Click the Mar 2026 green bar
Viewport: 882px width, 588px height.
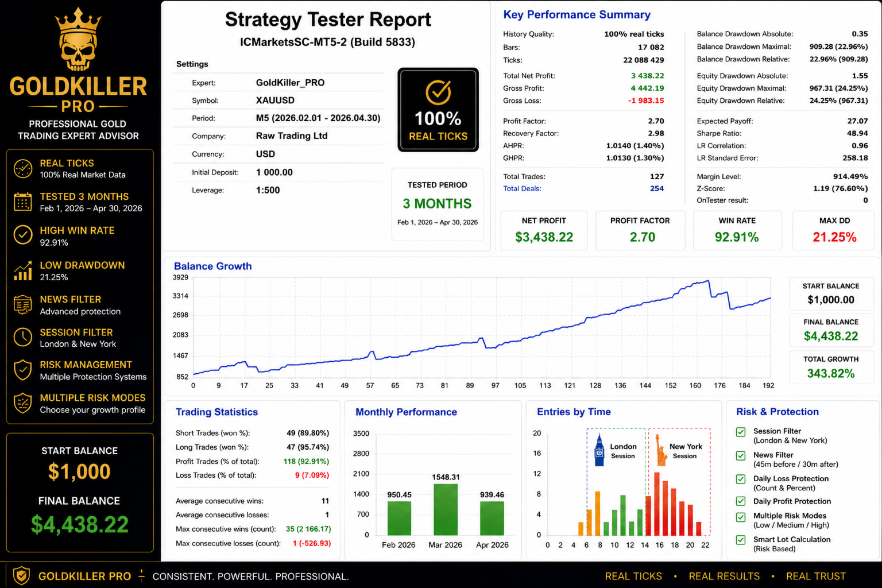click(x=446, y=510)
